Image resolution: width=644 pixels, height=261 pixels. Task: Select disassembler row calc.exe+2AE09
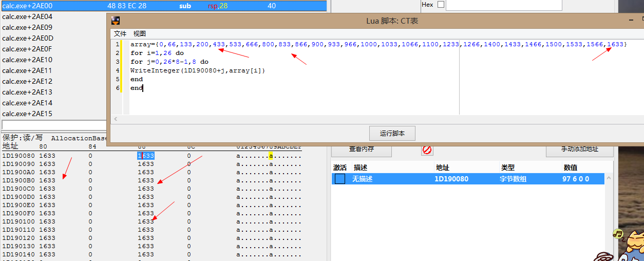click(x=27, y=27)
